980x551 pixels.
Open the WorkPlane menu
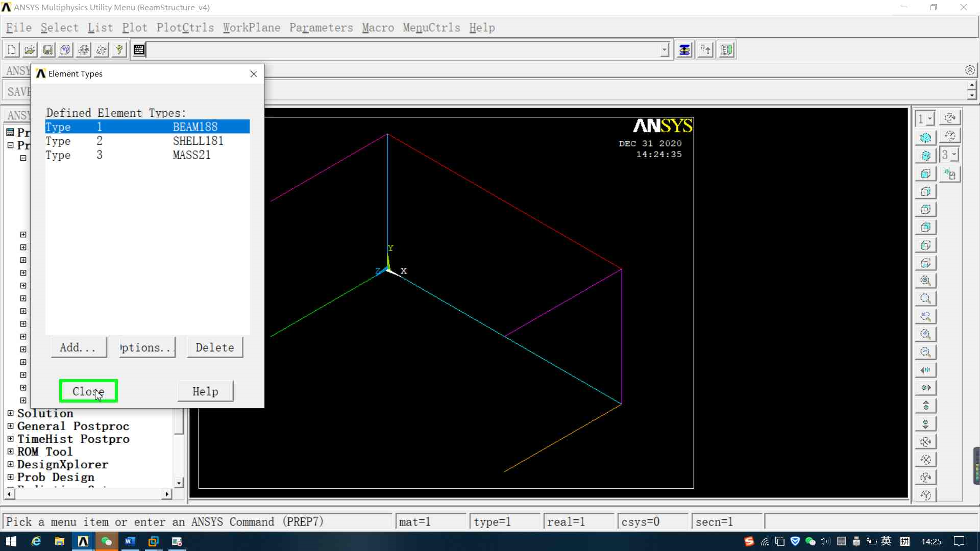251,28
